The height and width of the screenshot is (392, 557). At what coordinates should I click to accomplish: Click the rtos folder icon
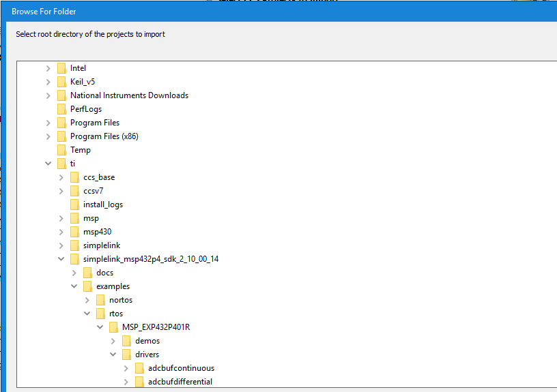coord(100,314)
